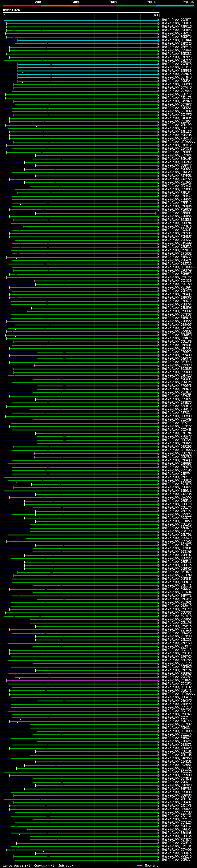Select hit UniRef100_Q75IS1
Image resolution: width=197 pixels, height=868 pixels.
pyautogui.click(x=177, y=846)
